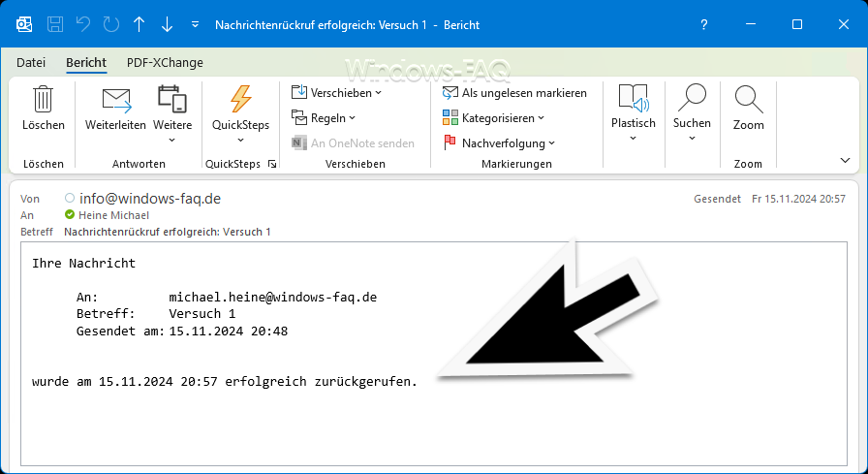Go to next item with down arrow
This screenshot has height=474, width=868.
pyautogui.click(x=167, y=24)
